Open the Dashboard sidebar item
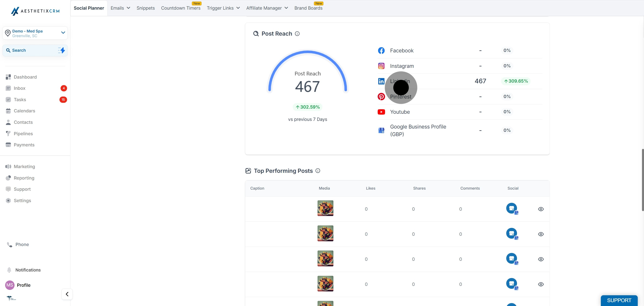The height and width of the screenshot is (306, 644). tap(25, 77)
